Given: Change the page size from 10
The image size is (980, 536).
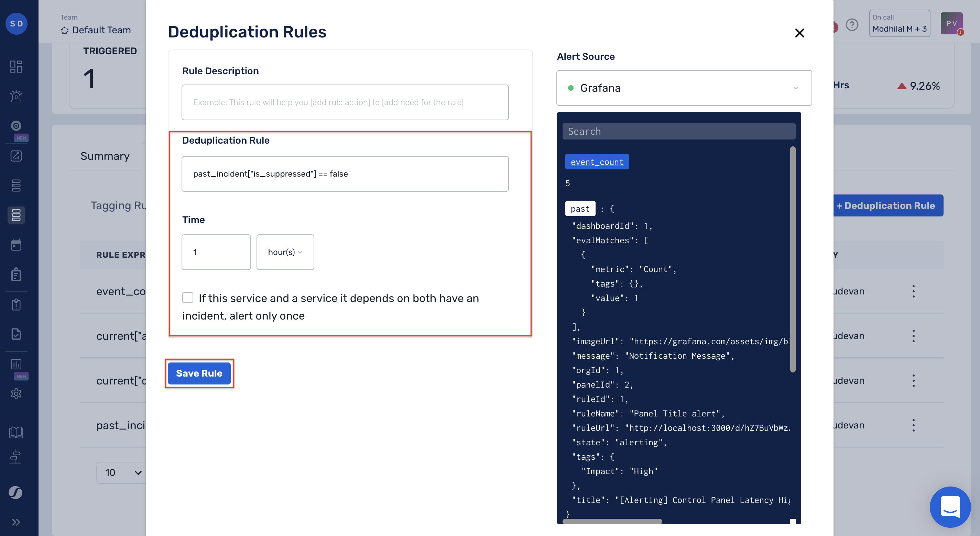Looking at the screenshot, I should (x=121, y=472).
